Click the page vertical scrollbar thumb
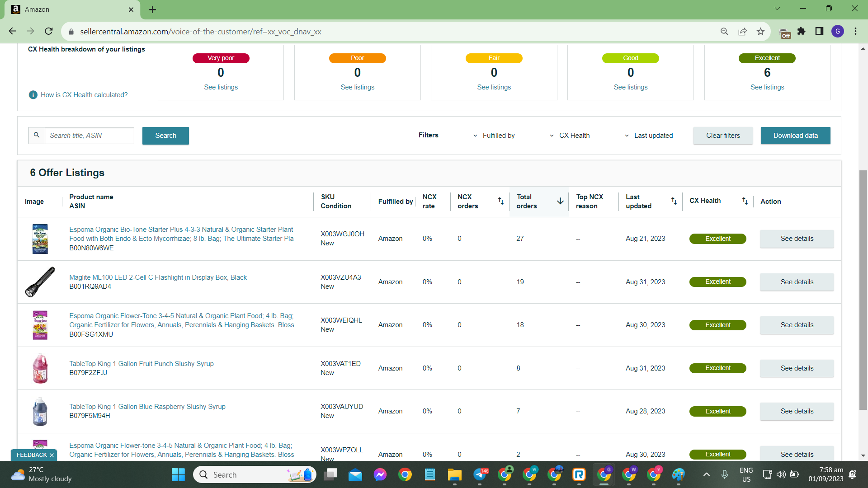Viewport: 868px width, 488px height. (863, 289)
